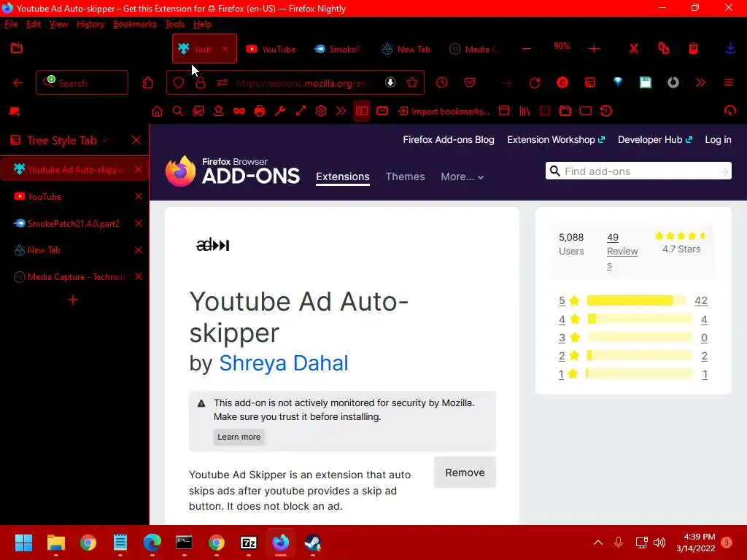Screen dimensions: 747x560
Task: Click the Home icon in bookmarks toolbar
Action: point(157,112)
